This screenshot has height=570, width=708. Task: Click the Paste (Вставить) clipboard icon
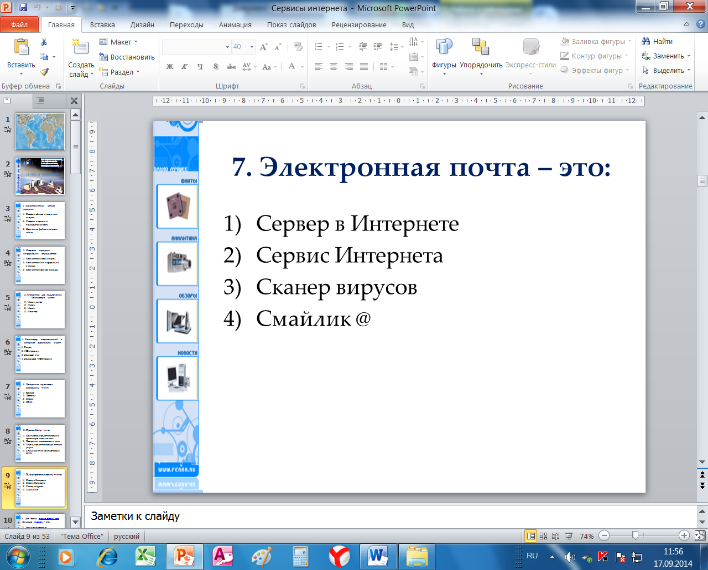coord(21,48)
